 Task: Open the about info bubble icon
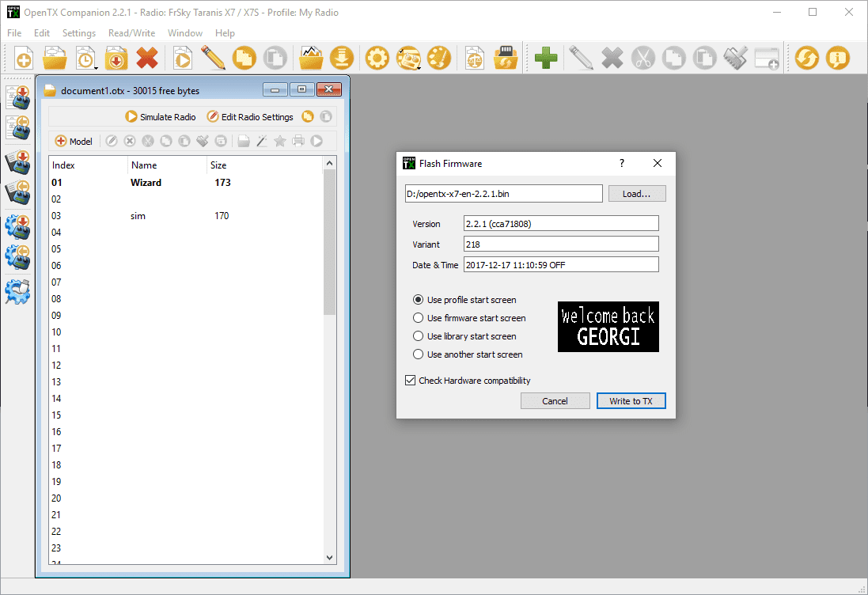click(838, 58)
